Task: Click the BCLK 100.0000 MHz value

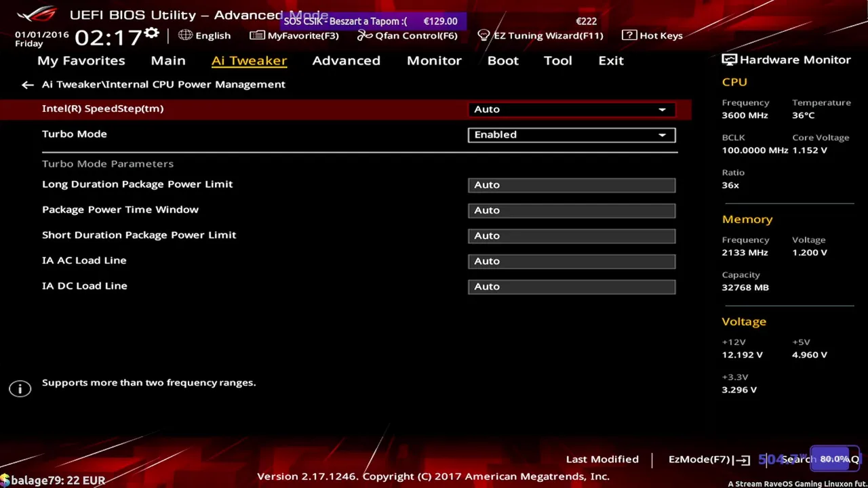Action: (x=755, y=150)
